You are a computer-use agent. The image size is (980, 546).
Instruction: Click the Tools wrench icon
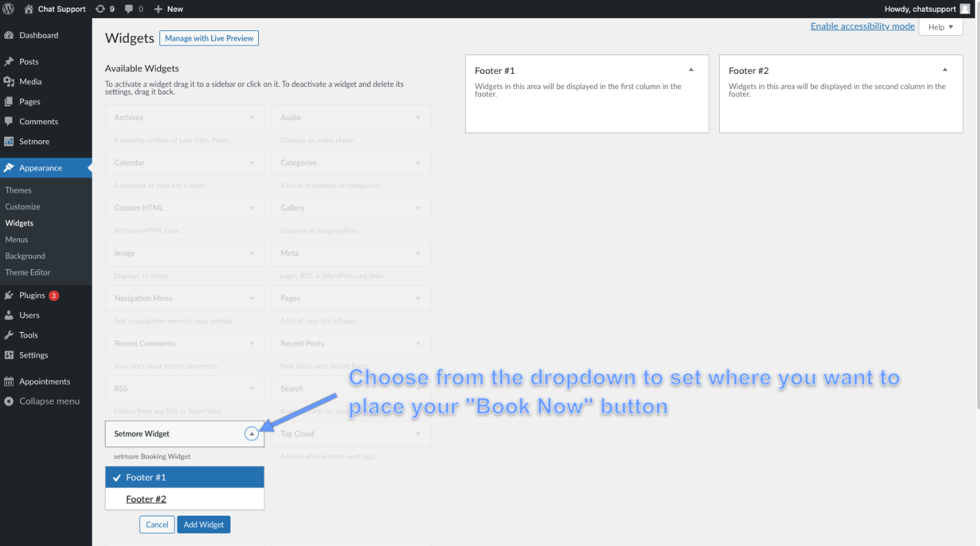pyautogui.click(x=9, y=335)
